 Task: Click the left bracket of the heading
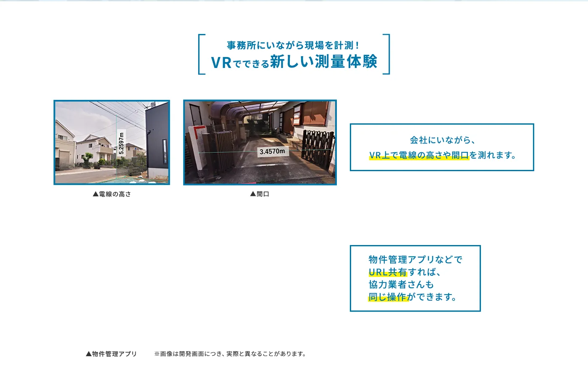click(x=202, y=54)
